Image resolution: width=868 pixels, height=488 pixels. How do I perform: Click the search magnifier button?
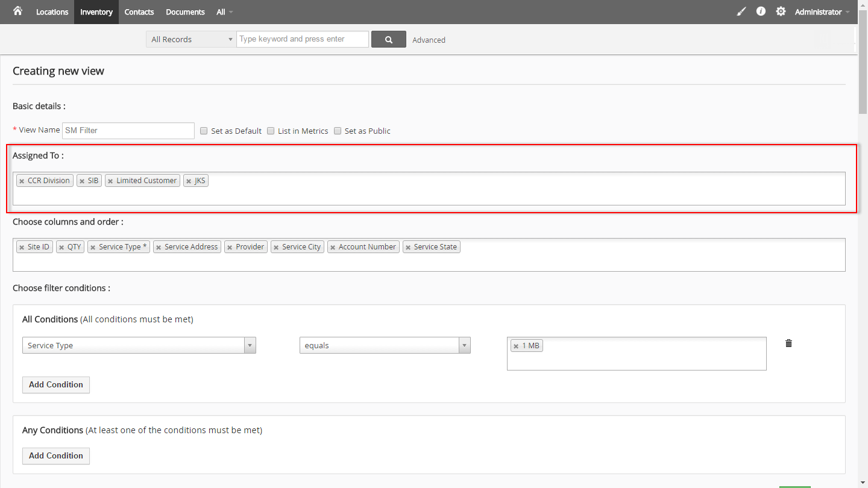pyautogui.click(x=388, y=39)
